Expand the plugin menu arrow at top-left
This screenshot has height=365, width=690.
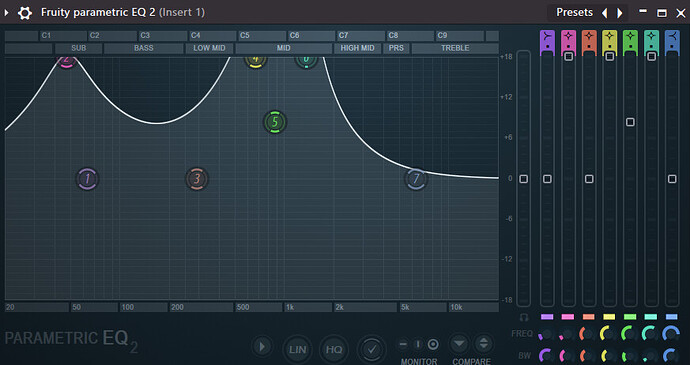[x=7, y=13]
